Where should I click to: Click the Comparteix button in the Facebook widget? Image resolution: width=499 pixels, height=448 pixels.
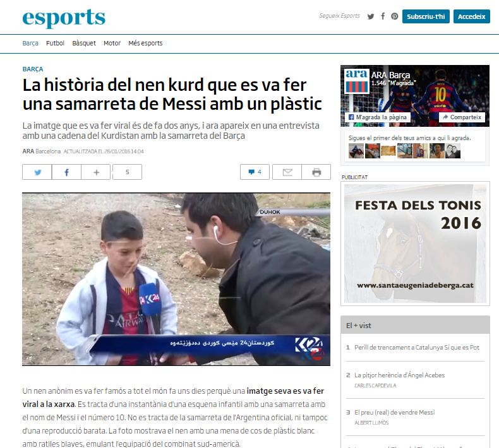pyautogui.click(x=462, y=117)
